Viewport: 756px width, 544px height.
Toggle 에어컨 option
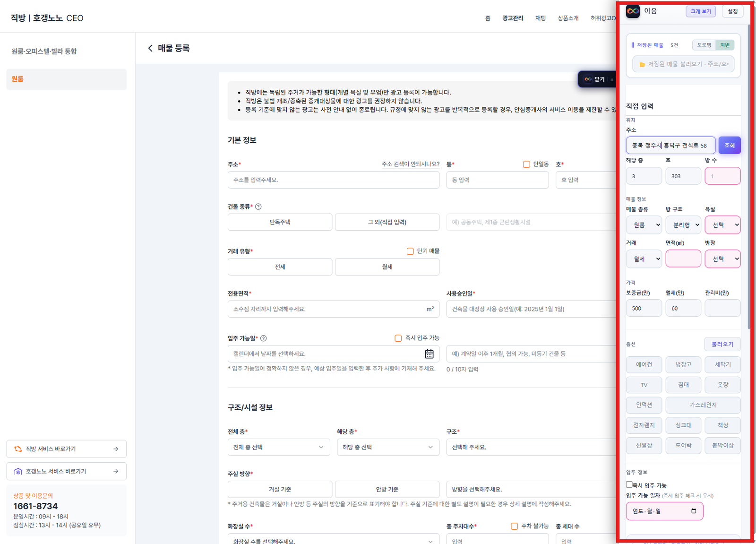pos(644,364)
